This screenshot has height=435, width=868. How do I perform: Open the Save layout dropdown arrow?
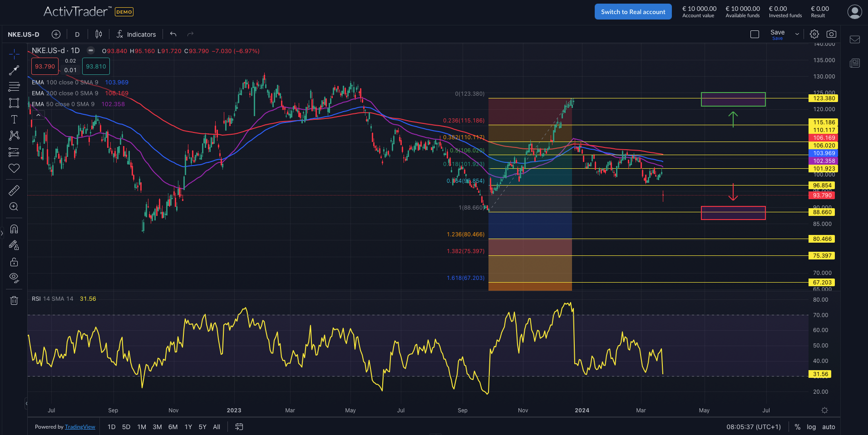tap(797, 34)
